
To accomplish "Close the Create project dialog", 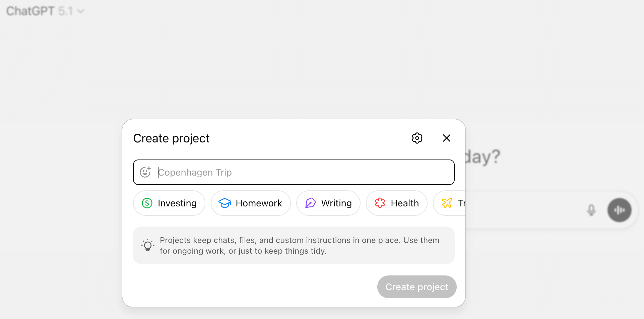I will [446, 138].
